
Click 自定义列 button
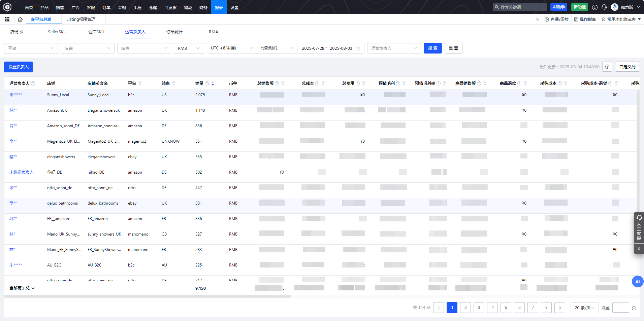pyautogui.click(x=627, y=67)
